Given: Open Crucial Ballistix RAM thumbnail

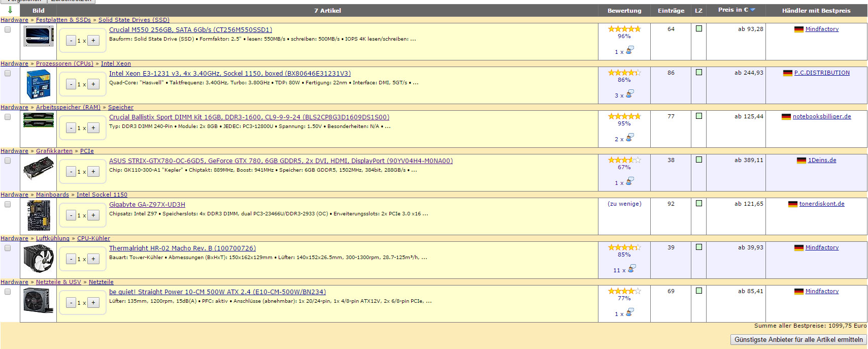Looking at the screenshot, I should click(x=39, y=120).
